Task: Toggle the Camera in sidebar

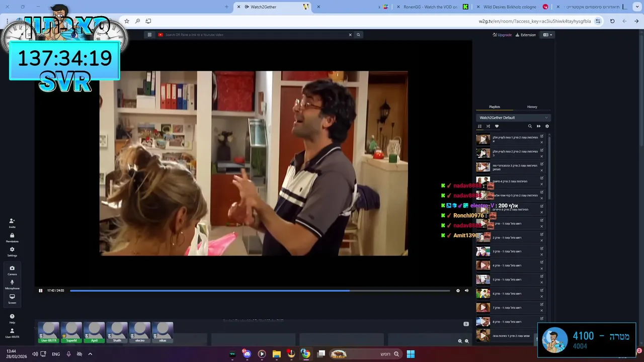Action: [12, 270]
